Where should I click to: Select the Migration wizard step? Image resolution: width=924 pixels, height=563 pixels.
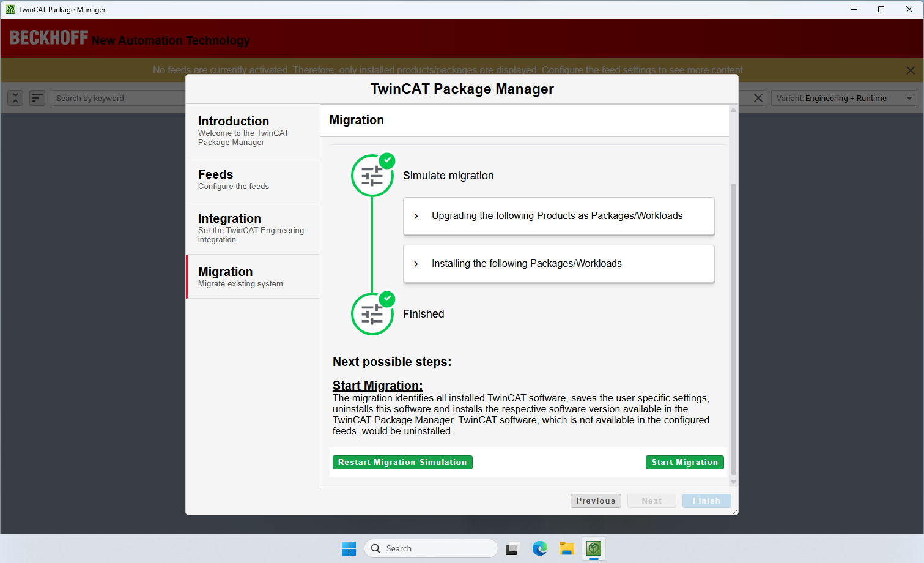tap(253, 277)
